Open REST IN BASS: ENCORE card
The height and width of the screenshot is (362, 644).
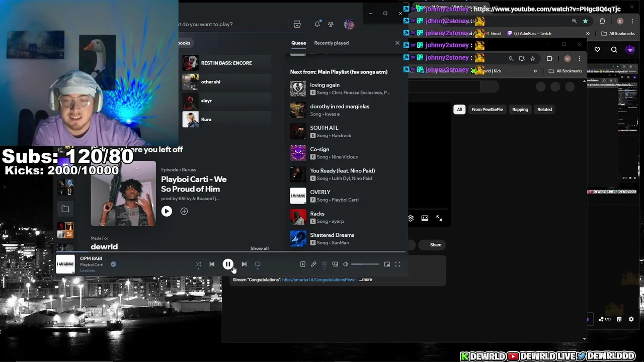[226, 63]
